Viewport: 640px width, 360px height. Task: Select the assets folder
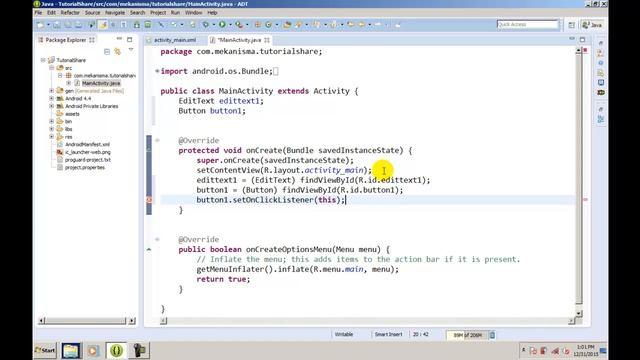pyautogui.click(x=72, y=114)
